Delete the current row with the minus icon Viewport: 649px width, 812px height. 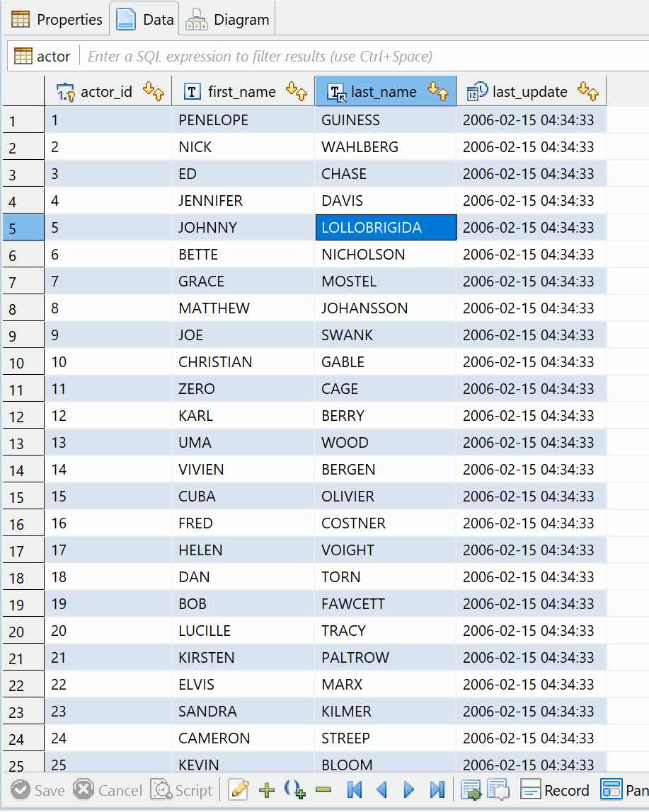[324, 790]
